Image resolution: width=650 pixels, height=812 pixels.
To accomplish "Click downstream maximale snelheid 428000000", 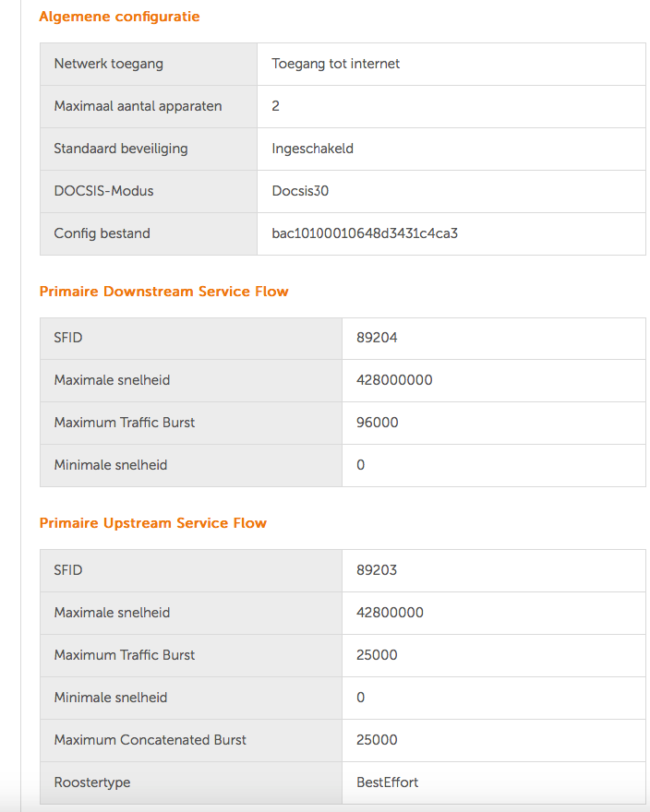I will coord(394,380).
